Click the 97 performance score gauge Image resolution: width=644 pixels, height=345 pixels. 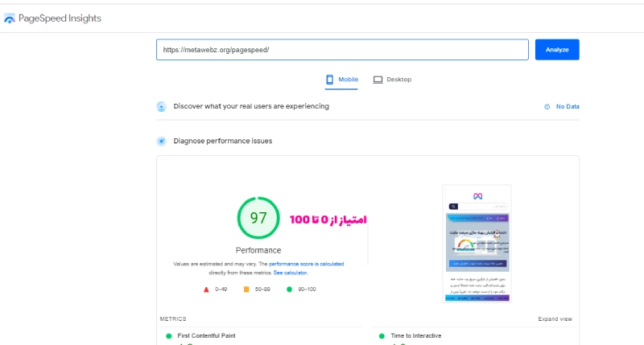pos(258,218)
